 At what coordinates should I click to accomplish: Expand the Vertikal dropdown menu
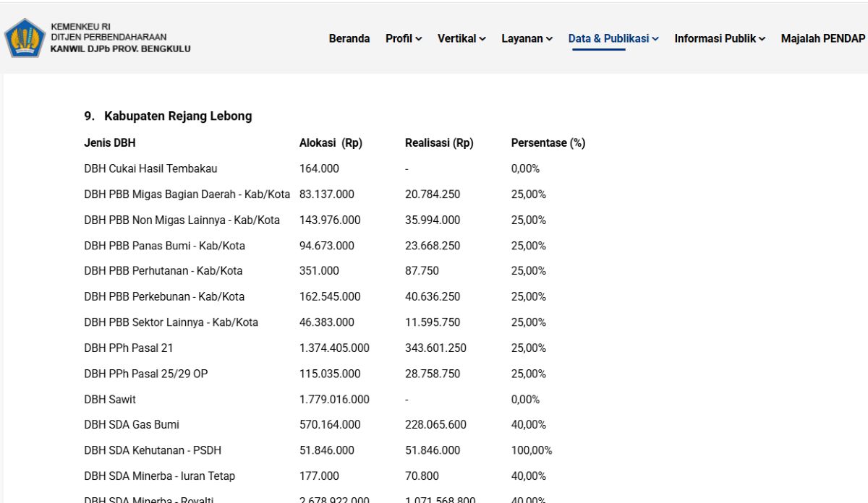tap(461, 38)
